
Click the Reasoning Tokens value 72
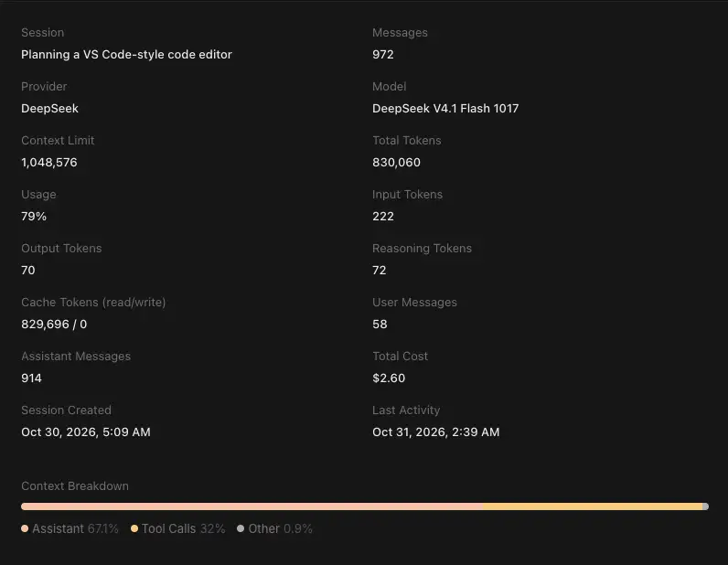coord(380,270)
